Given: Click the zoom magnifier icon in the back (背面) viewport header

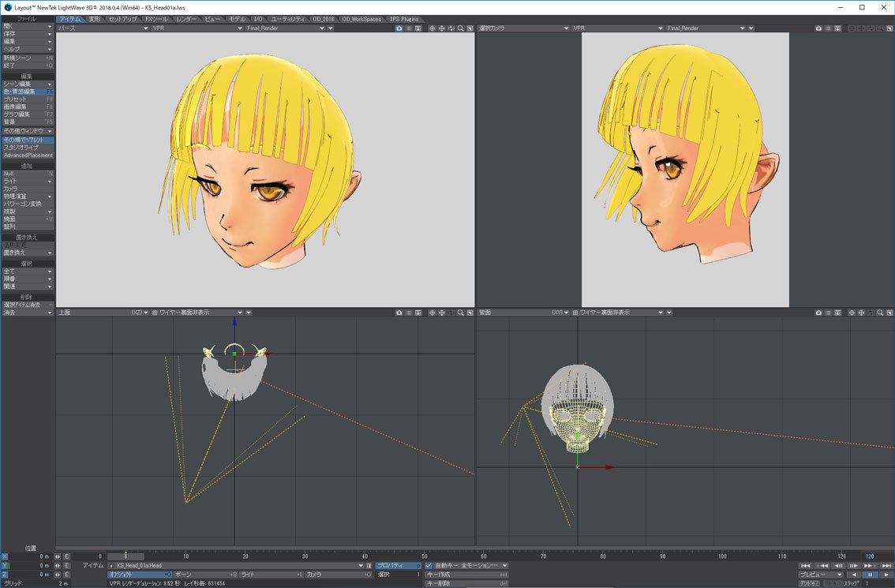Looking at the screenshot, I should [x=880, y=313].
